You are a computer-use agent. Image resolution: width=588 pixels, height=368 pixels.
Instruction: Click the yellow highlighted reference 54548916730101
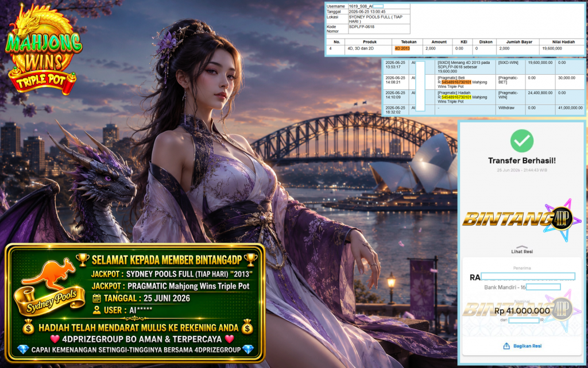tap(456, 97)
